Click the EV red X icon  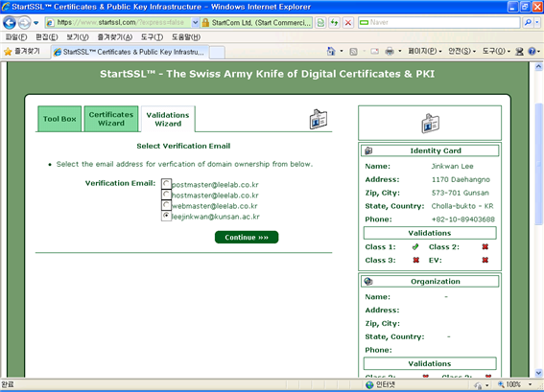coord(485,260)
